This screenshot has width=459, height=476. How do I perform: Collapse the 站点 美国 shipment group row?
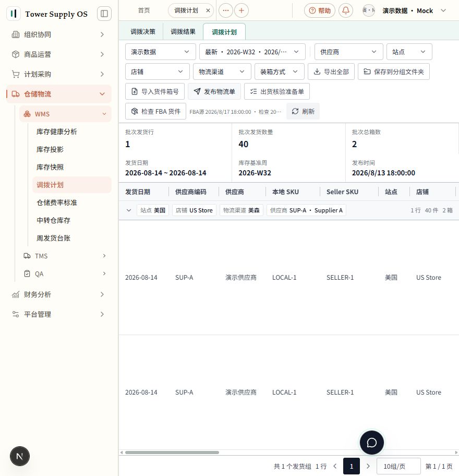point(129,210)
